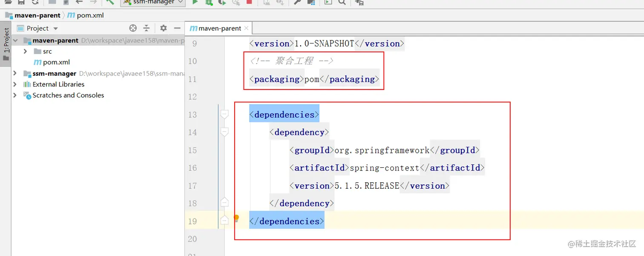Screen dimensions: 644x256
Task: Click 5.1.5.RELEASE version text
Action: (367, 186)
